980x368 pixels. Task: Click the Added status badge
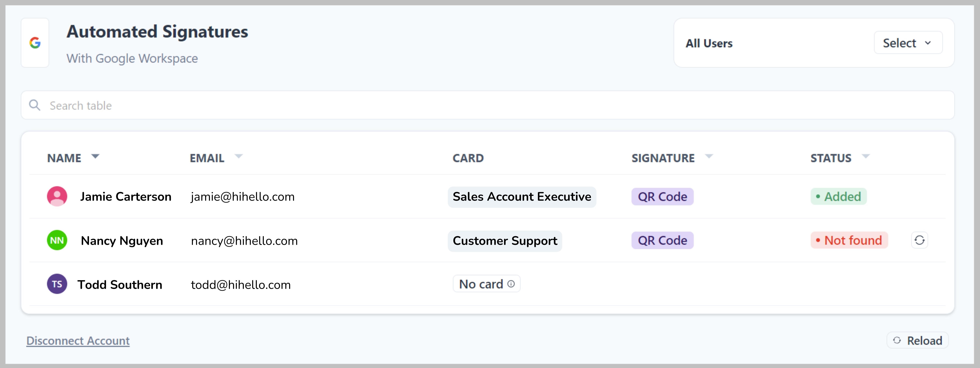(x=839, y=197)
